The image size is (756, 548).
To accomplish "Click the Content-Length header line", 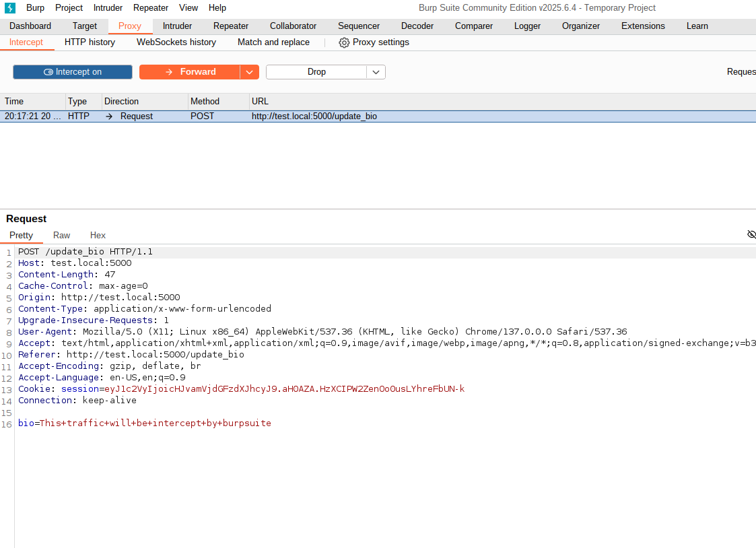I will pos(67,275).
